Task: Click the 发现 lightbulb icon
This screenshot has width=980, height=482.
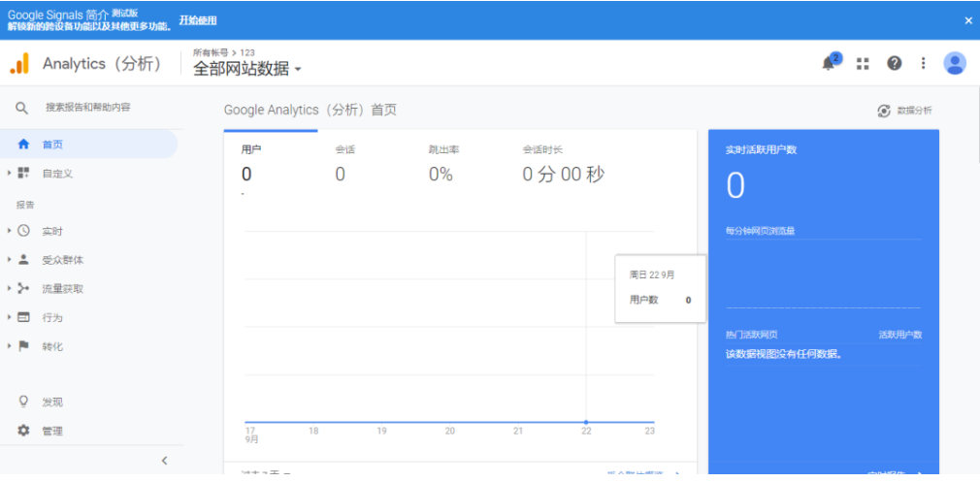Action: pyautogui.click(x=23, y=402)
